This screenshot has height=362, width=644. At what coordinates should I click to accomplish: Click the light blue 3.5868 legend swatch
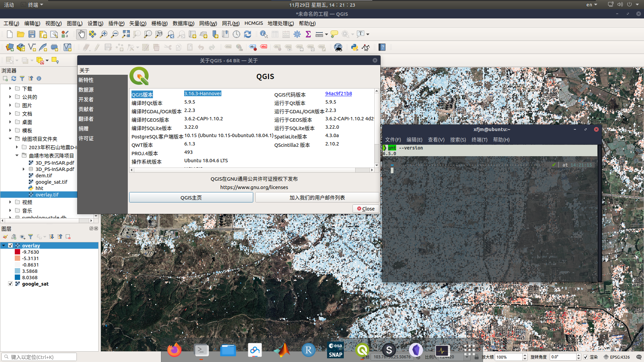pos(17,271)
